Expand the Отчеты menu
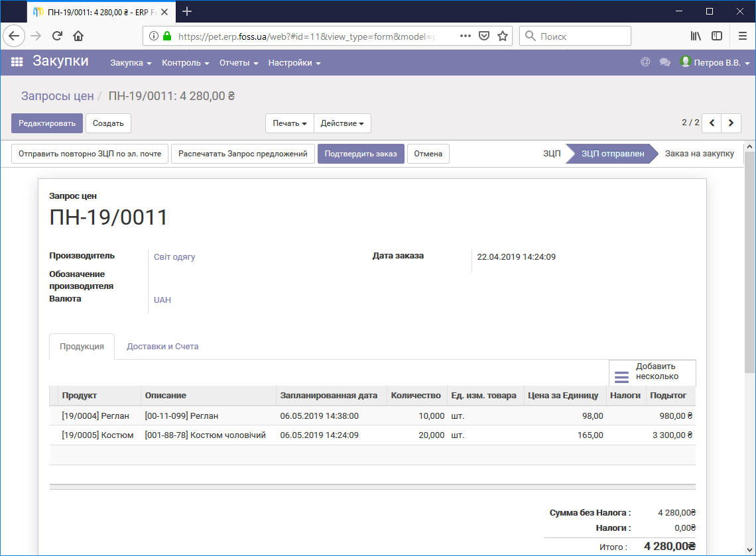Screen dimensions: 756x556 pyautogui.click(x=239, y=63)
